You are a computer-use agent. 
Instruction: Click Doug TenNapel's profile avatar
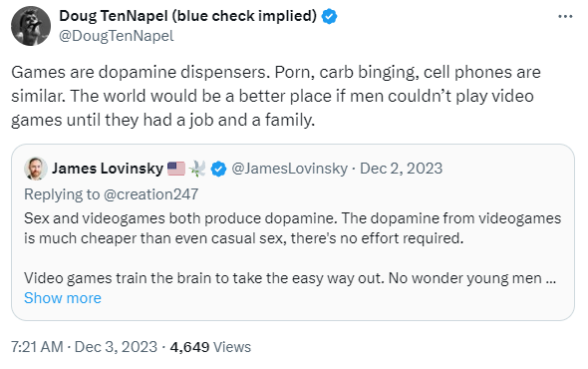click(31, 26)
